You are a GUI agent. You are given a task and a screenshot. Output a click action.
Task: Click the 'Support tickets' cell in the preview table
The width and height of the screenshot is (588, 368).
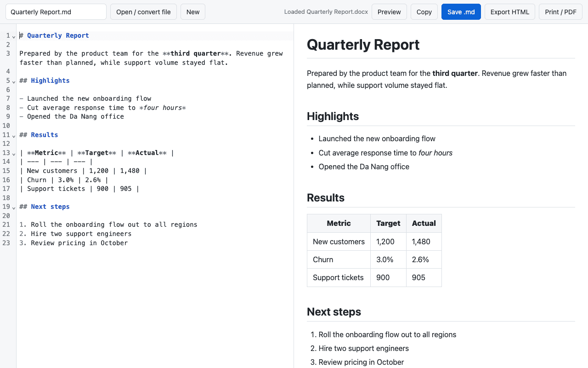point(339,277)
